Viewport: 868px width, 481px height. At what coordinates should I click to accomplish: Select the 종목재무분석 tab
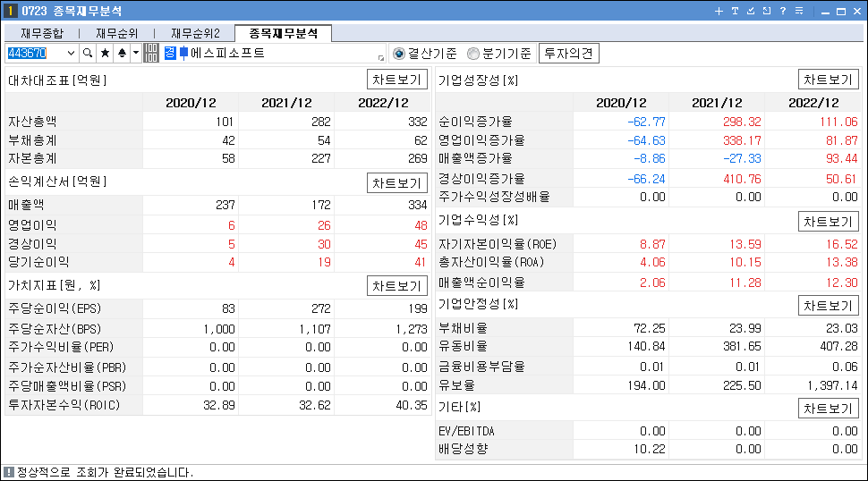pyautogui.click(x=284, y=33)
